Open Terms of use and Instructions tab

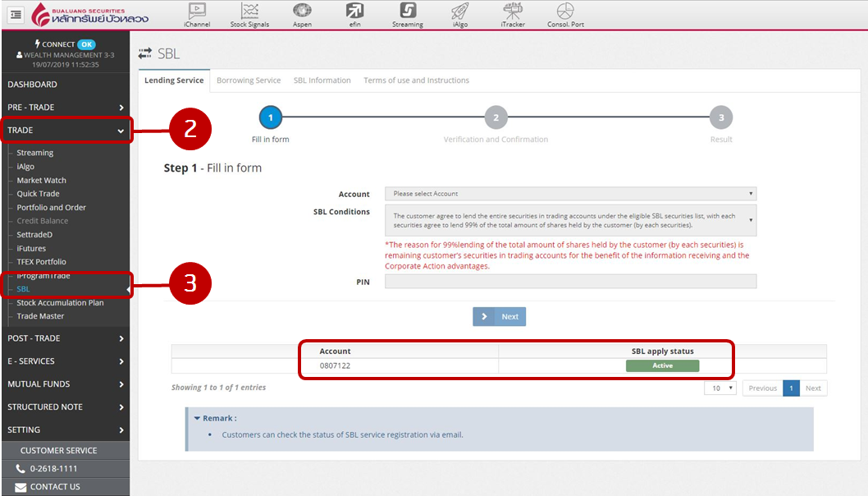(416, 80)
